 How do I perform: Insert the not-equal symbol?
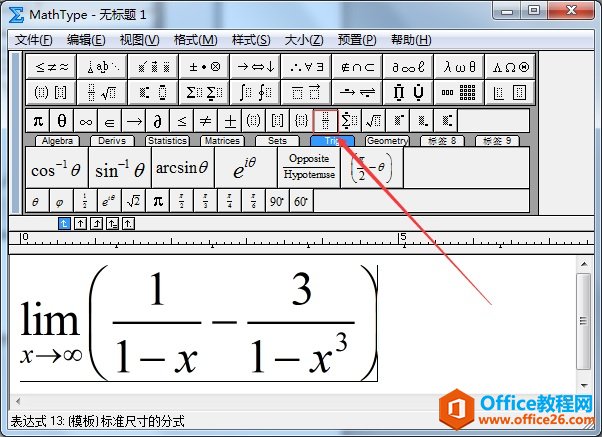point(205,121)
